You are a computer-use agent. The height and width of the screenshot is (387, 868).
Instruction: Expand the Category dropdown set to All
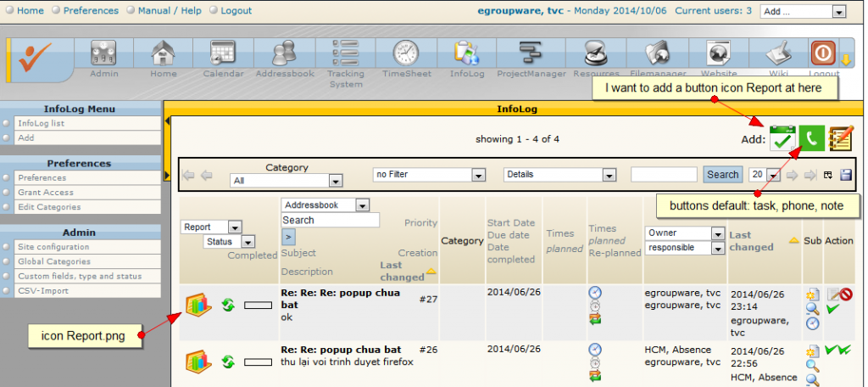point(286,181)
